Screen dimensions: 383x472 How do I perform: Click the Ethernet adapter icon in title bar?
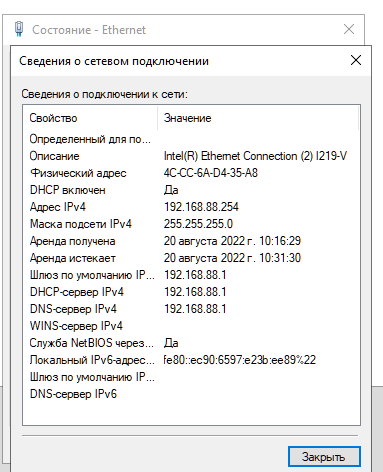pyautogui.click(x=19, y=29)
